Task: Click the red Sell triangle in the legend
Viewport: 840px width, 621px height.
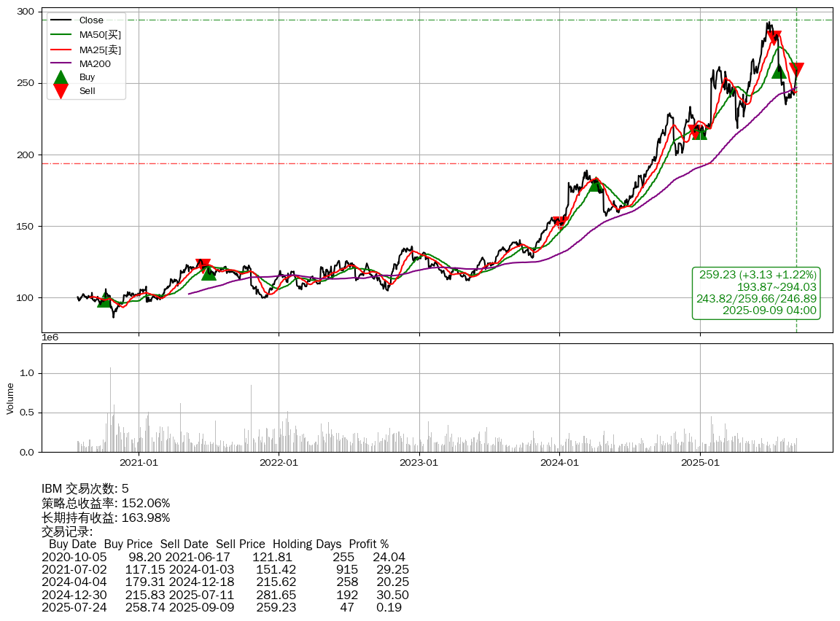Action: (x=61, y=90)
